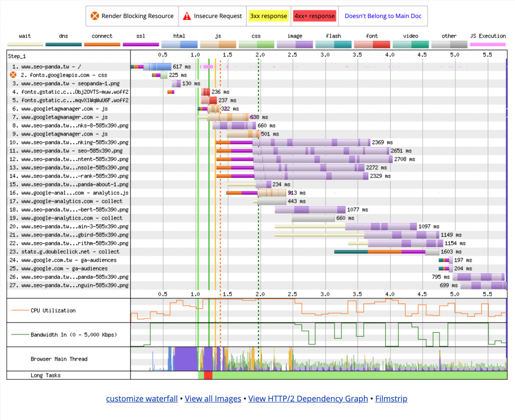Click the 617 ms timing label
This screenshot has width=515, height=420.
pos(182,67)
